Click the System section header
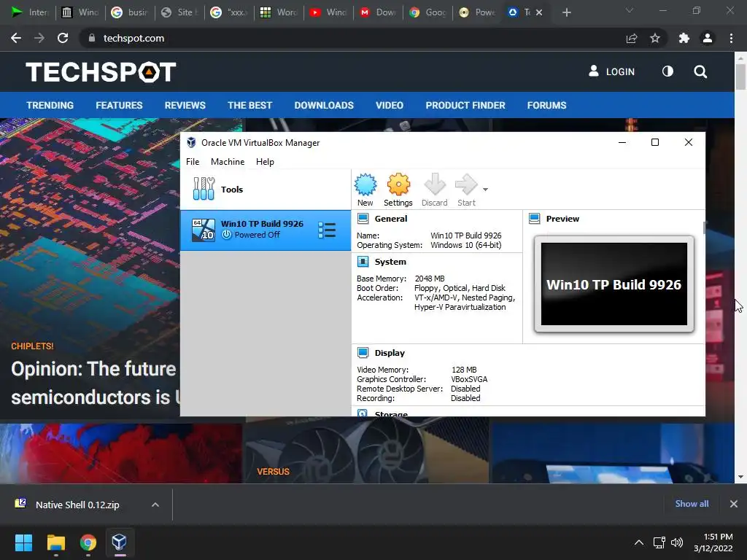Viewport: 747px width, 560px height. [x=390, y=262]
